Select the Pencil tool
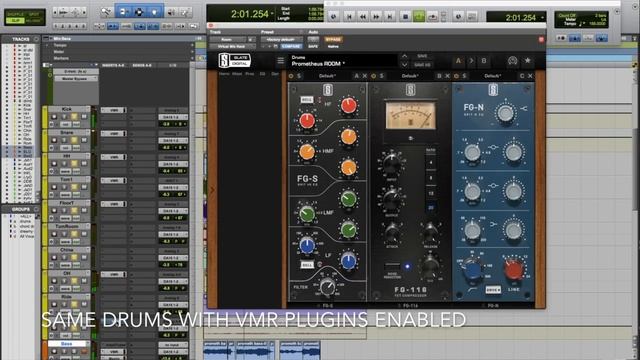The image size is (640, 360). 186,12
